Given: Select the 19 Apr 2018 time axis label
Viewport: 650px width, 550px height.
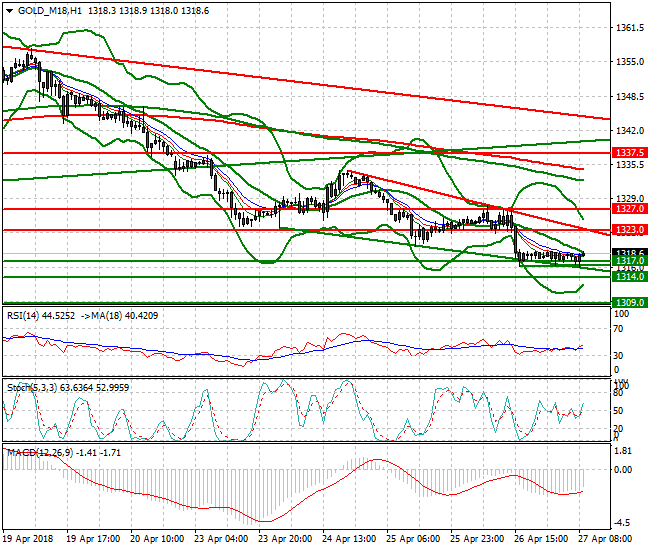Looking at the screenshot, I should click(x=28, y=539).
